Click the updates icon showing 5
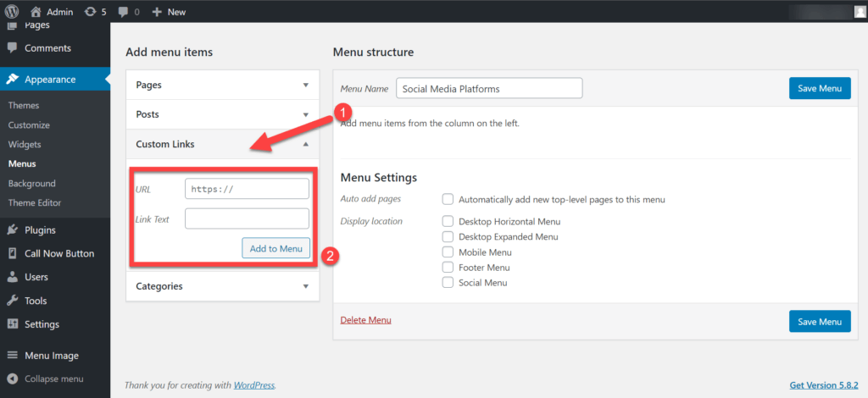The image size is (868, 398). 90,12
